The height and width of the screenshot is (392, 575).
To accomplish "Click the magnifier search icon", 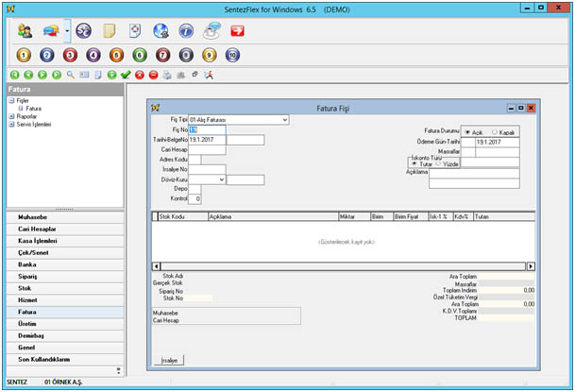I will [x=71, y=75].
